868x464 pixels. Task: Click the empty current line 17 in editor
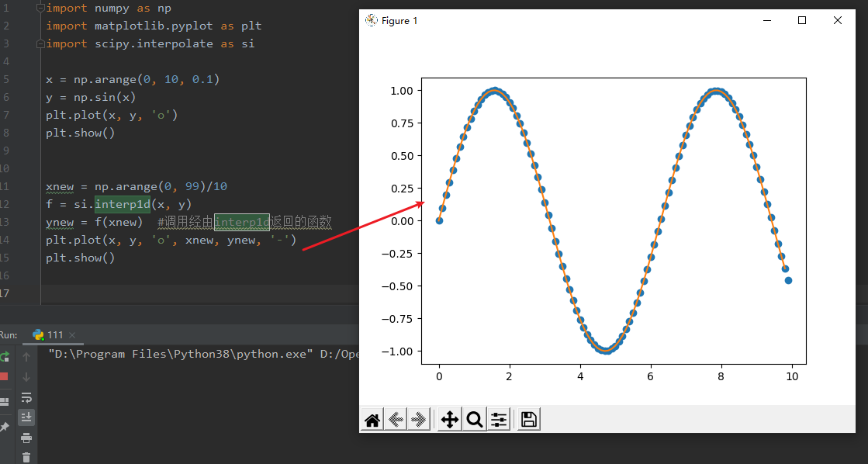coord(200,293)
